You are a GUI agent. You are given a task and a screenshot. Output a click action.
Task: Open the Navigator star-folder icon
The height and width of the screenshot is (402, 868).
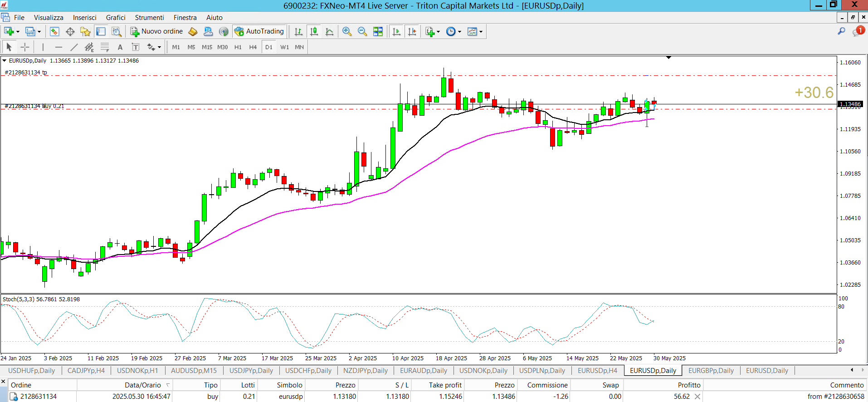[x=85, y=31]
